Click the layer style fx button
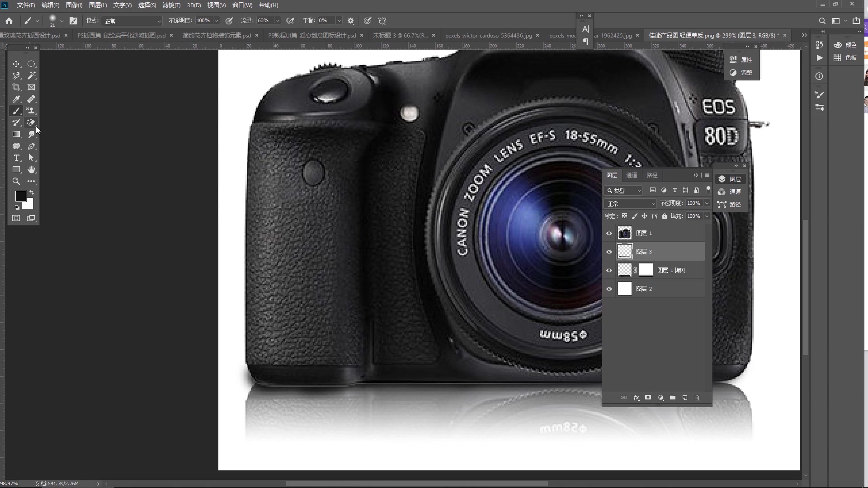868x488 pixels. pyautogui.click(x=636, y=398)
